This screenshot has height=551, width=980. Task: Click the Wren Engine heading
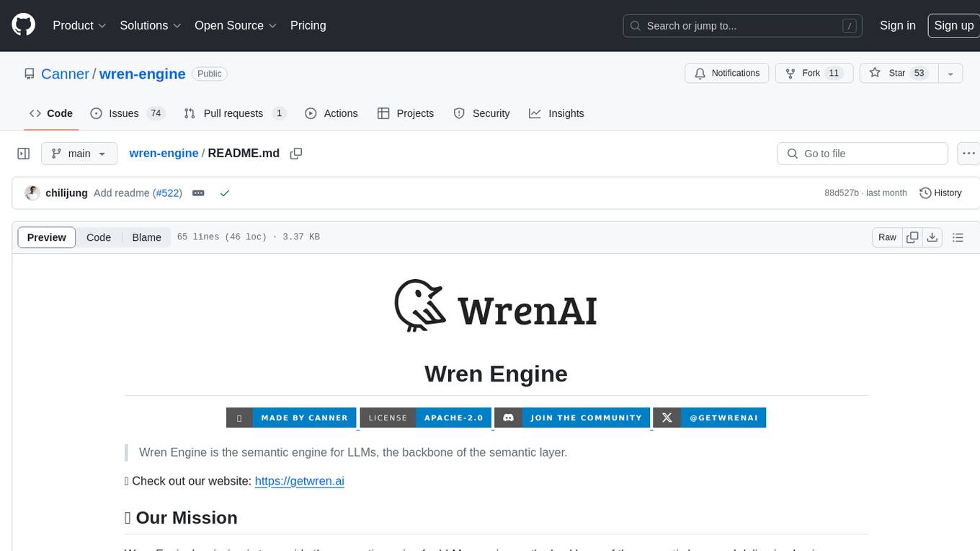[x=496, y=374]
